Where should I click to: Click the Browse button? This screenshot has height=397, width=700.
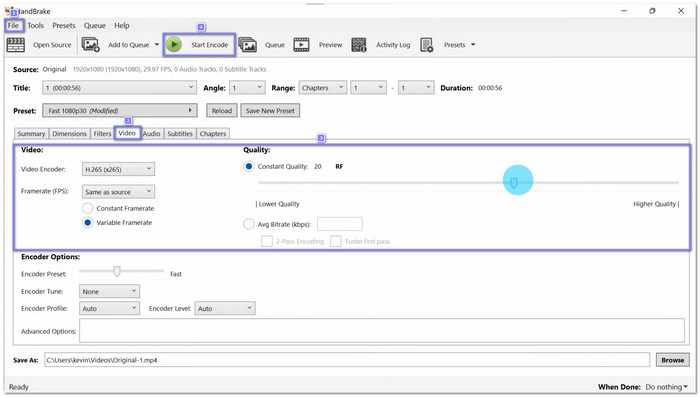pos(673,360)
